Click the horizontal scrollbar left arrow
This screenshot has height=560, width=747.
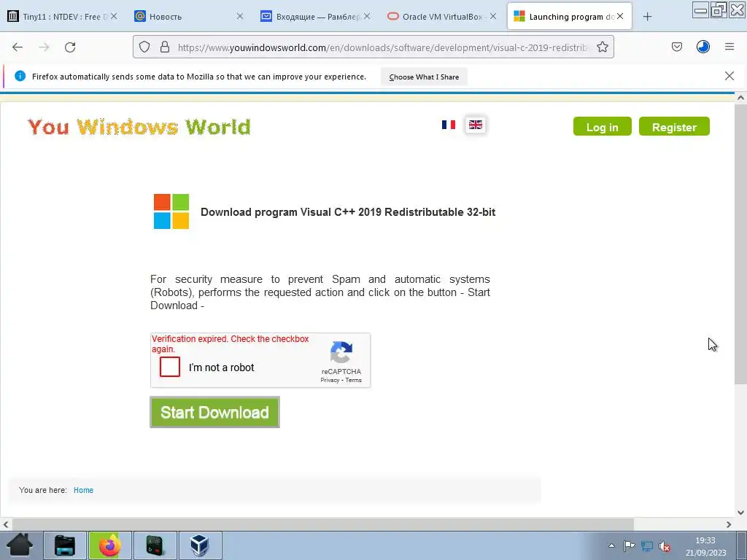pos(5,524)
